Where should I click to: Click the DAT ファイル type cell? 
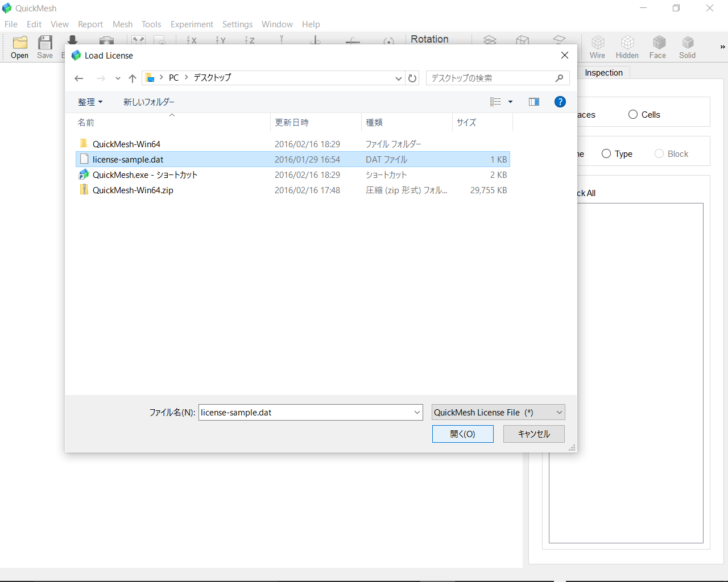click(x=386, y=159)
